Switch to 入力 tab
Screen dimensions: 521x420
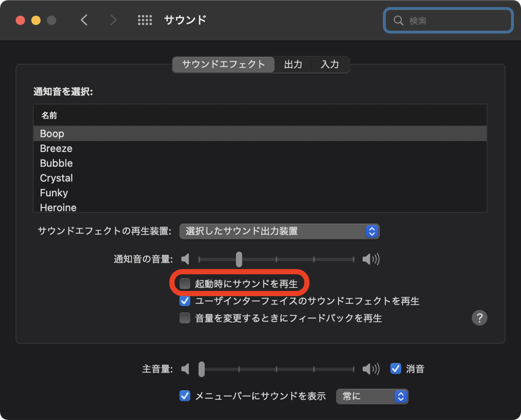(x=330, y=65)
